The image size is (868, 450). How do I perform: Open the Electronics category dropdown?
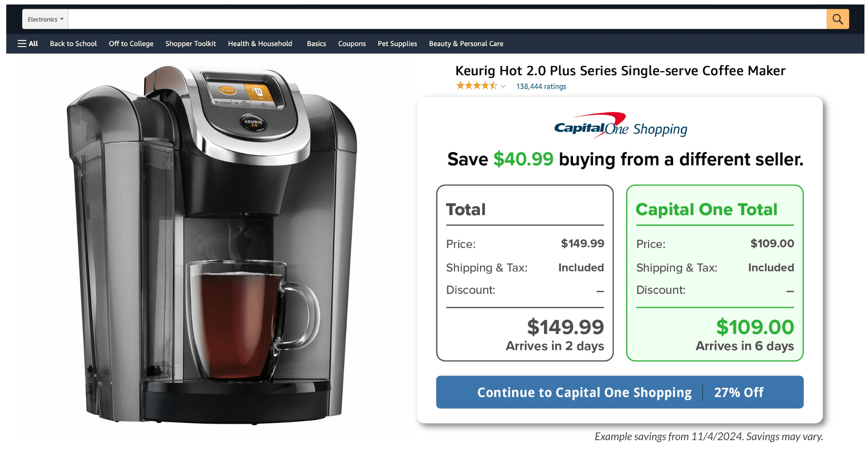[x=45, y=19]
